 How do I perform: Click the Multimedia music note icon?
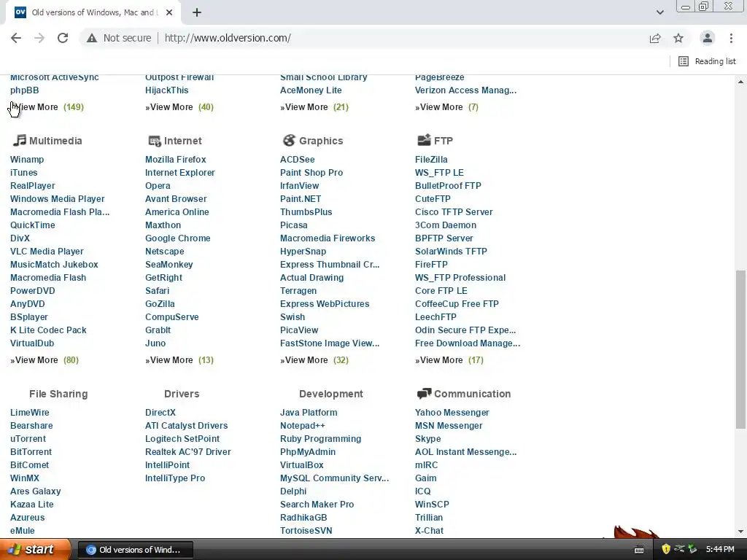tap(19, 140)
